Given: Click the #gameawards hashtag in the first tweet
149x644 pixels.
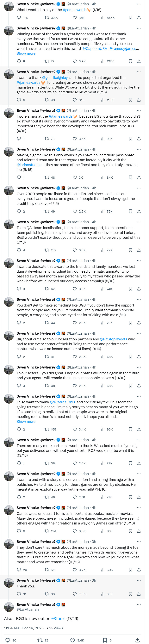Looking at the screenshot, I should click(x=74, y=10).
